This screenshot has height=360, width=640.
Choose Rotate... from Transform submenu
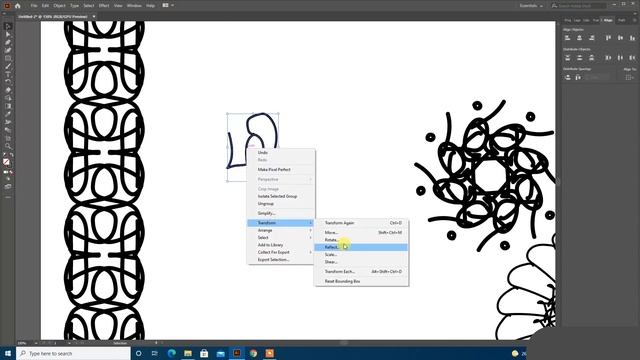pyautogui.click(x=361, y=240)
